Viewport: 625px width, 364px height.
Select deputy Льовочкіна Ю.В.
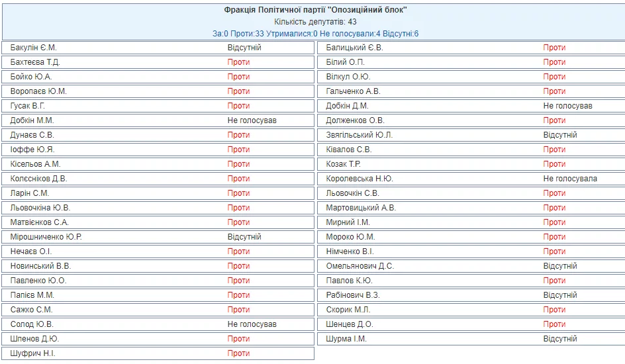pos(40,208)
